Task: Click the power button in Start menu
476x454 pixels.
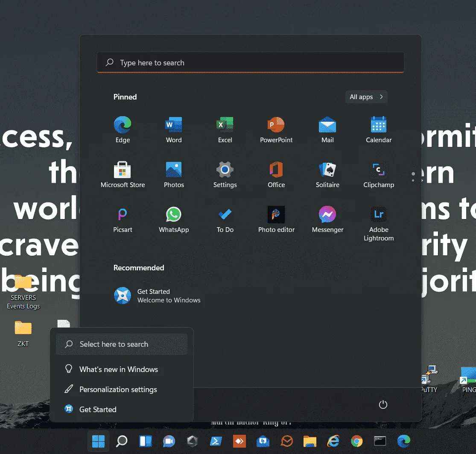Action: pyautogui.click(x=383, y=404)
